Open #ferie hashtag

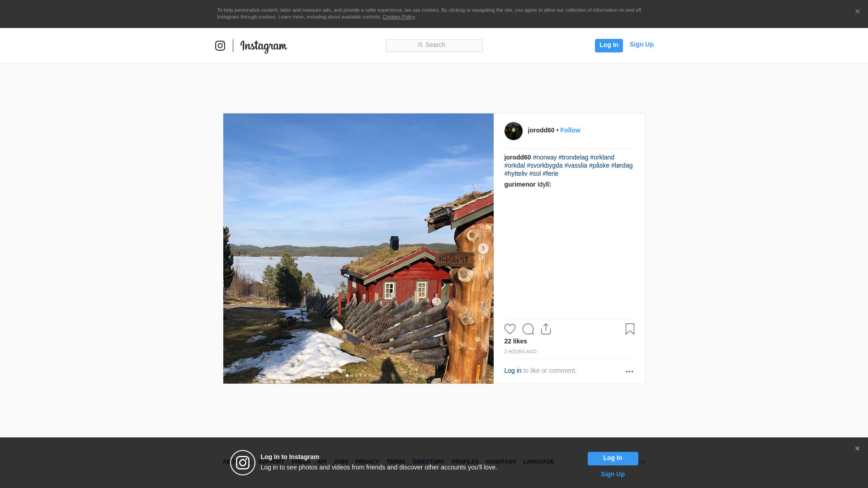(x=550, y=174)
